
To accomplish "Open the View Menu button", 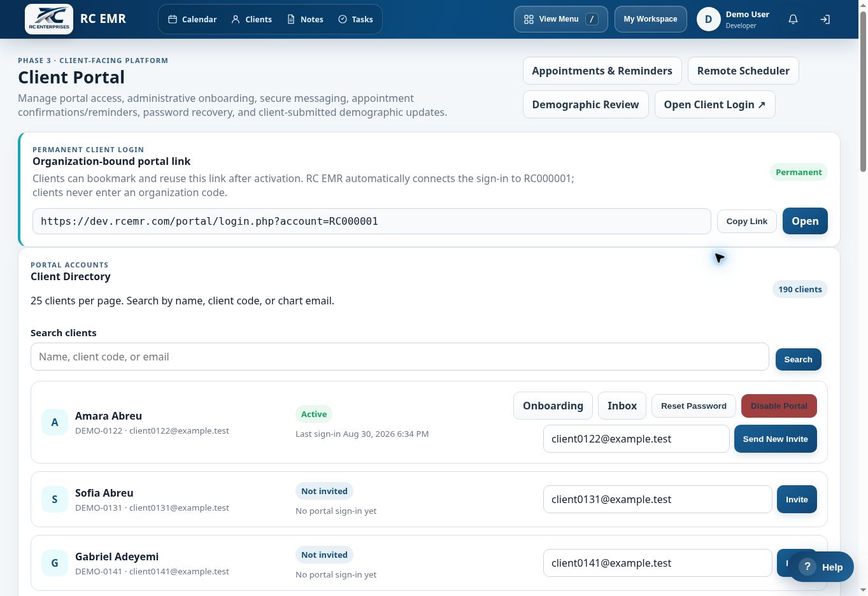I will pos(560,19).
